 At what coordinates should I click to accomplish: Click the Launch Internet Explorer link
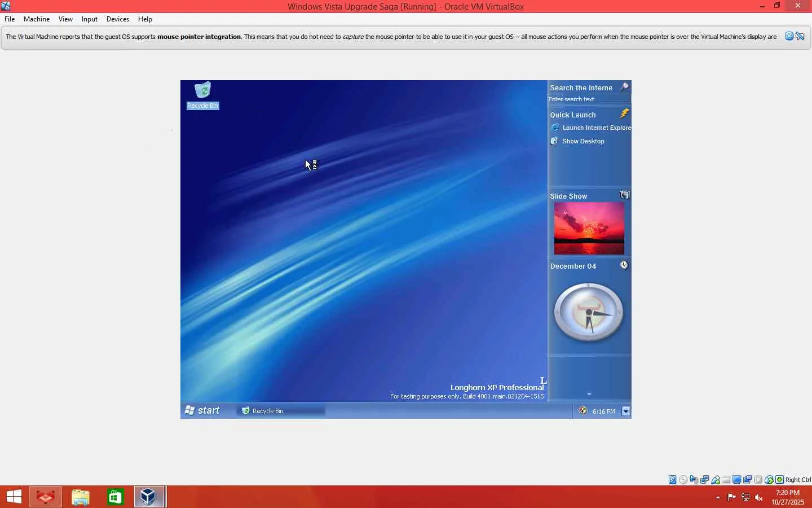[597, 128]
